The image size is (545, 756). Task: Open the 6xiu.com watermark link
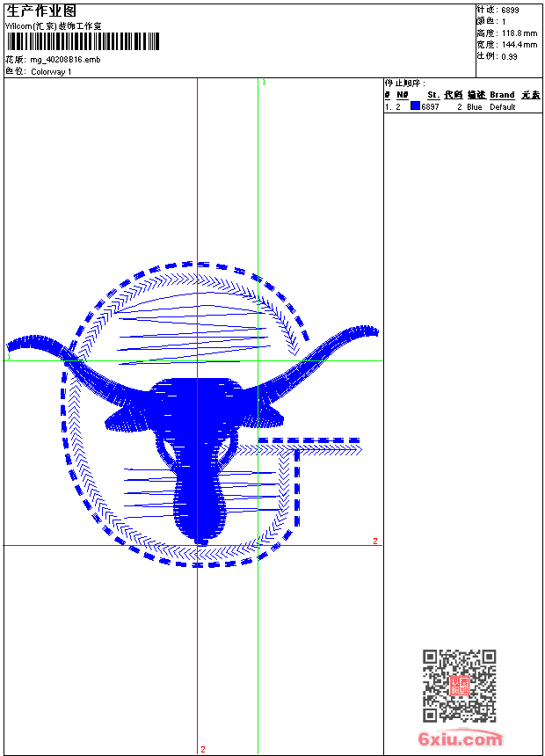pos(461,739)
